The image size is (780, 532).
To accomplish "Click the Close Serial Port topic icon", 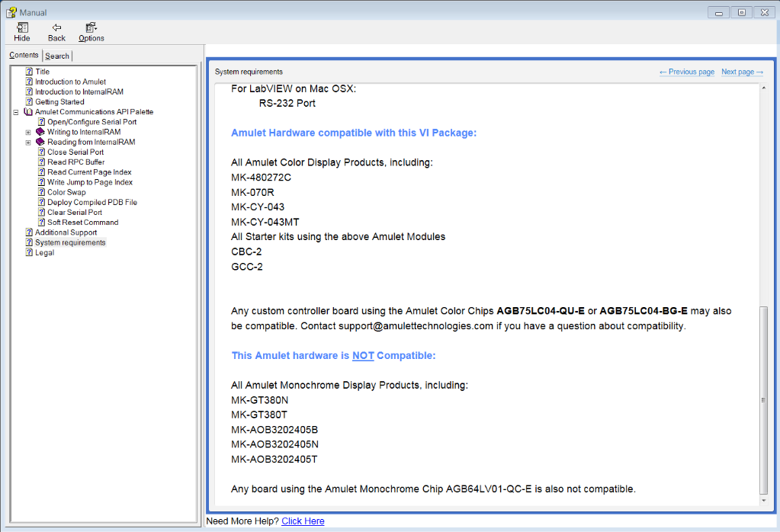I will click(x=42, y=152).
